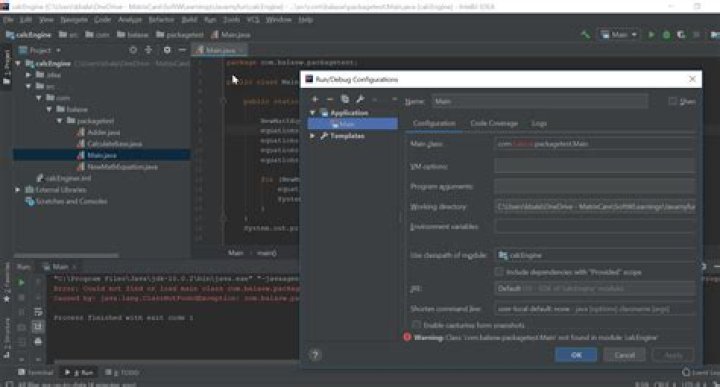The image size is (720, 387).
Task: Add a new run configuration with plus icon
Action: [315, 99]
